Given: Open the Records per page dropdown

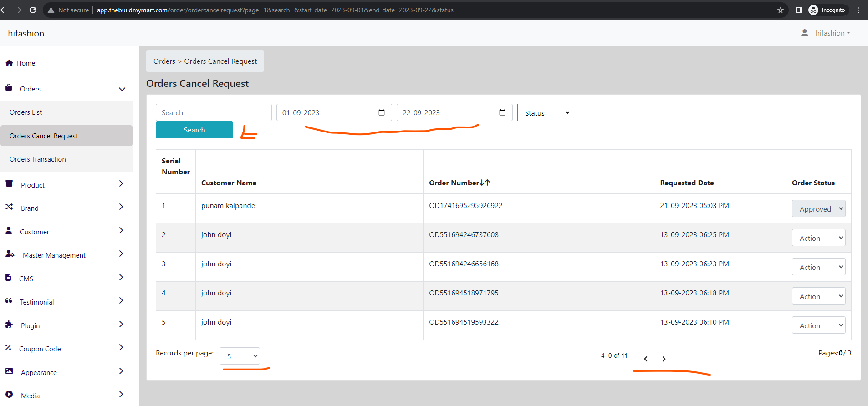Looking at the screenshot, I should pos(240,356).
